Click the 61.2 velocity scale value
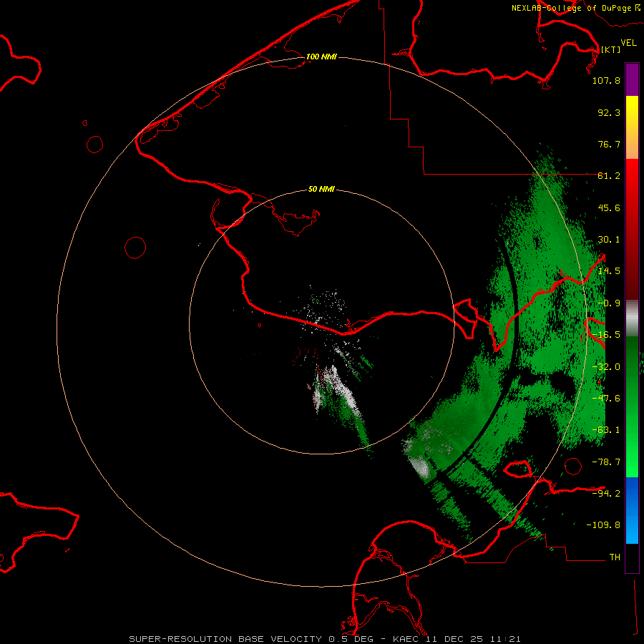644x644 pixels. pos(609,176)
